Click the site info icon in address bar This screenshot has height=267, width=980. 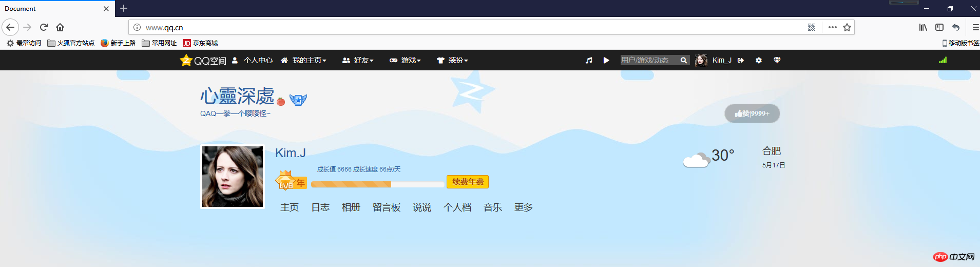137,27
